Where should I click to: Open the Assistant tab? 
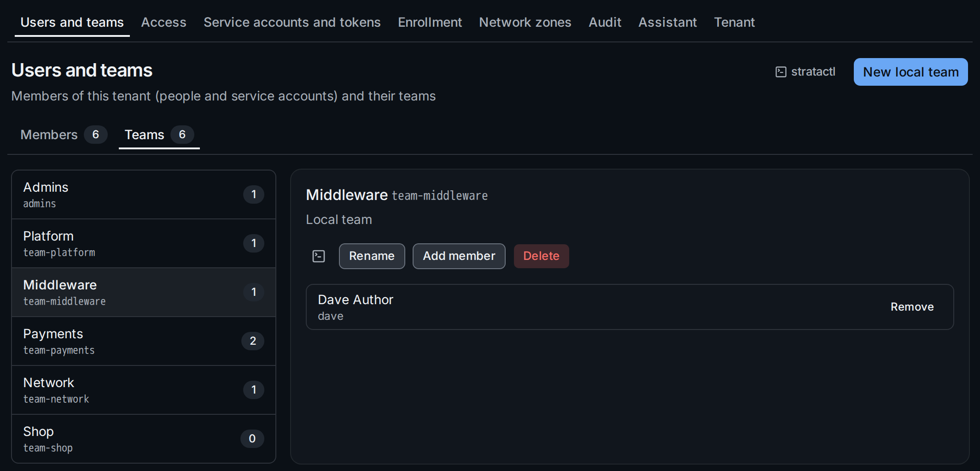tap(667, 22)
